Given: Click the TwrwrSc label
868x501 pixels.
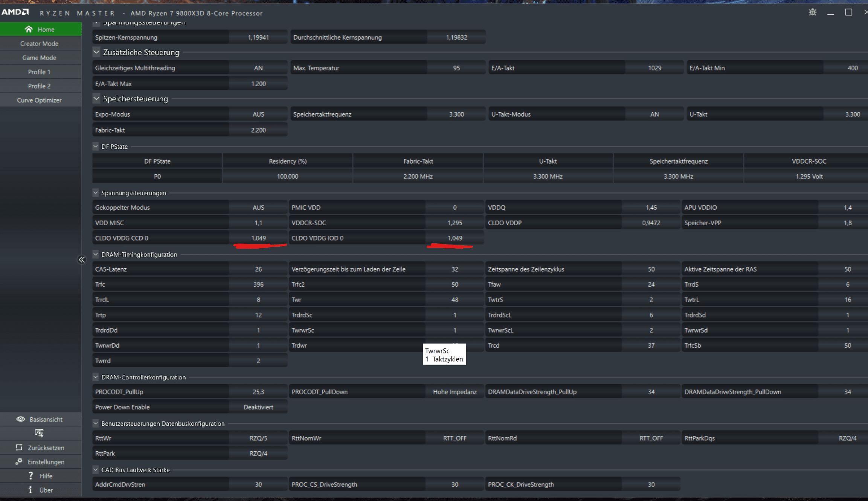Looking at the screenshot, I should 303,330.
